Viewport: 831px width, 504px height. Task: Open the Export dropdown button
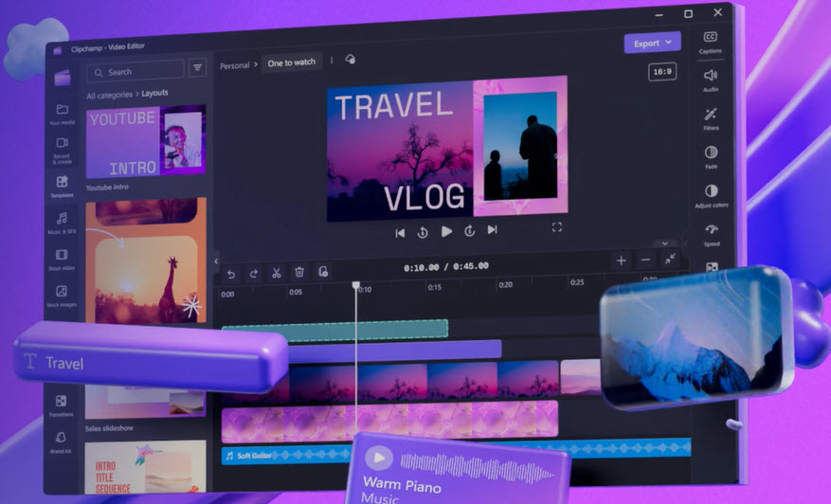(653, 43)
